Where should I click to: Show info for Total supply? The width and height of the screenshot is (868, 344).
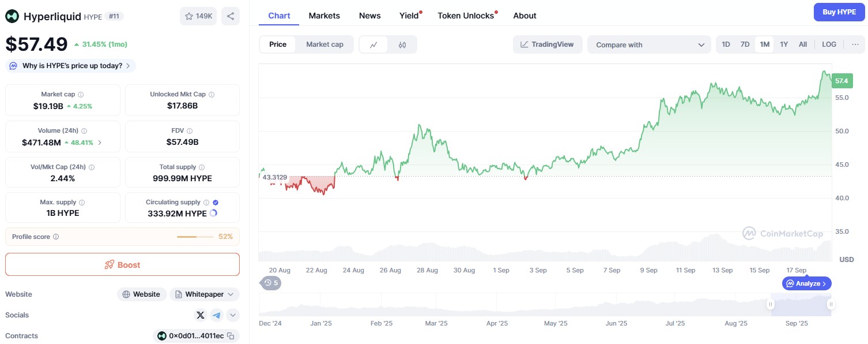(202, 167)
